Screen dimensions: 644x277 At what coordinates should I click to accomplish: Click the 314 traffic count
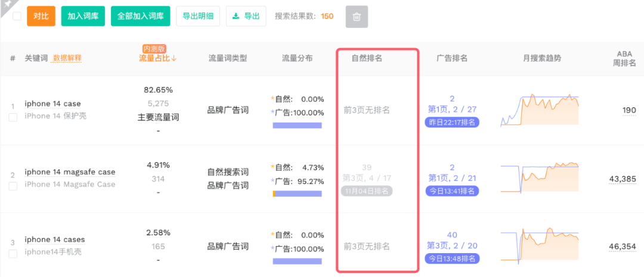(x=158, y=179)
